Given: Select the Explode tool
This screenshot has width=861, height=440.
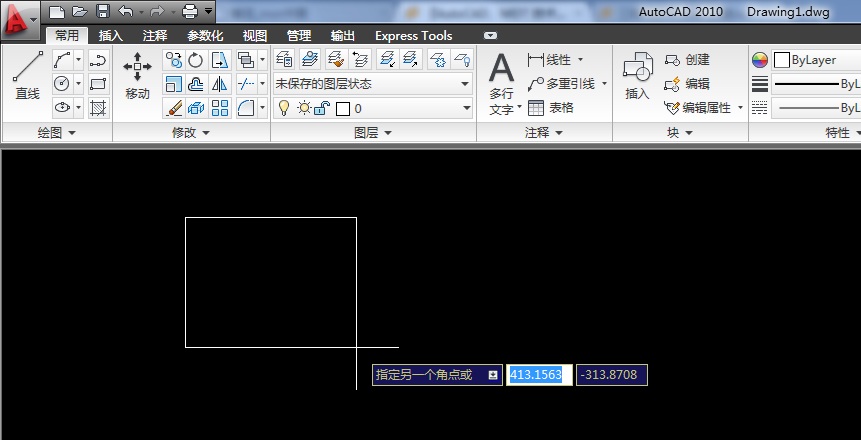Looking at the screenshot, I should pyautogui.click(x=196, y=108).
